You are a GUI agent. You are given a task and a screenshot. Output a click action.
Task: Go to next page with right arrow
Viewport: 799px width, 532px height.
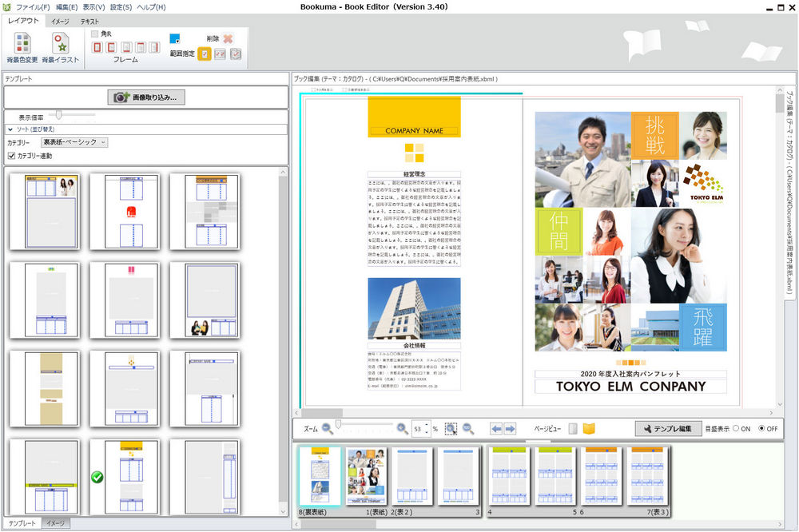tap(510, 429)
